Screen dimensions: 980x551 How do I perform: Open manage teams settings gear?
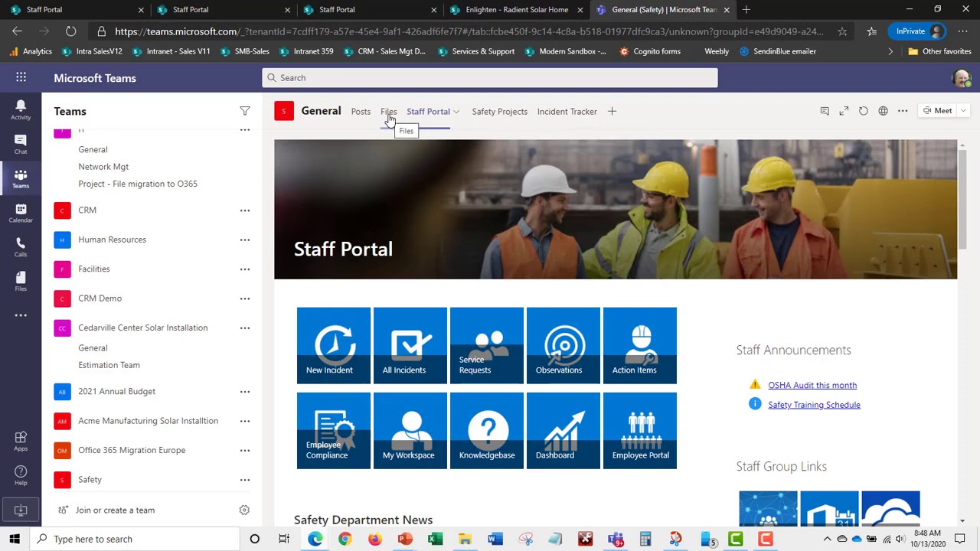tap(244, 510)
